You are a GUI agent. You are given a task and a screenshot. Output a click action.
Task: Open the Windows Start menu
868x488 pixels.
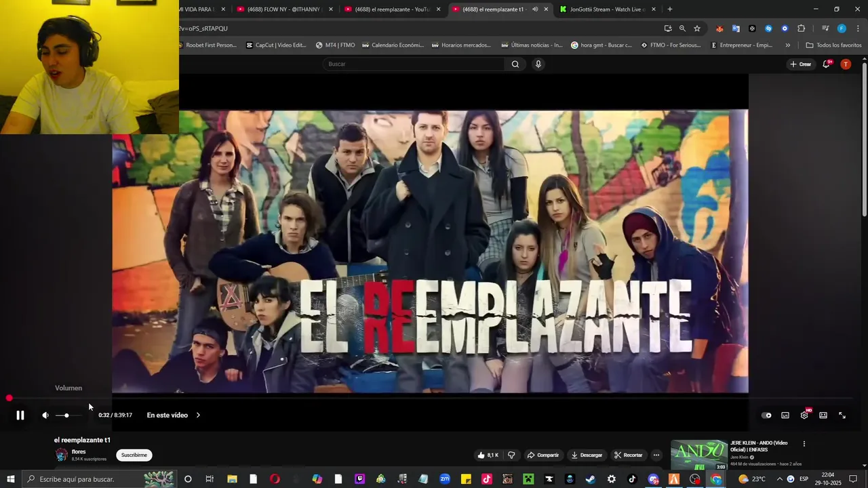click(x=11, y=479)
